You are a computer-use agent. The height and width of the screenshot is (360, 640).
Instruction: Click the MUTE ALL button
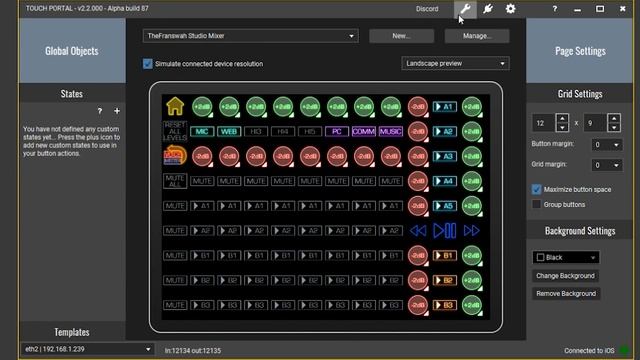175,181
